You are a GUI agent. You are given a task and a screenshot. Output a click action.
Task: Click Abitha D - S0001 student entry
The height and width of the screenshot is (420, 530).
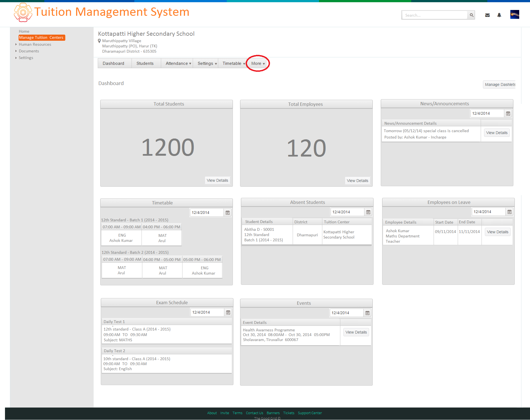(x=259, y=230)
